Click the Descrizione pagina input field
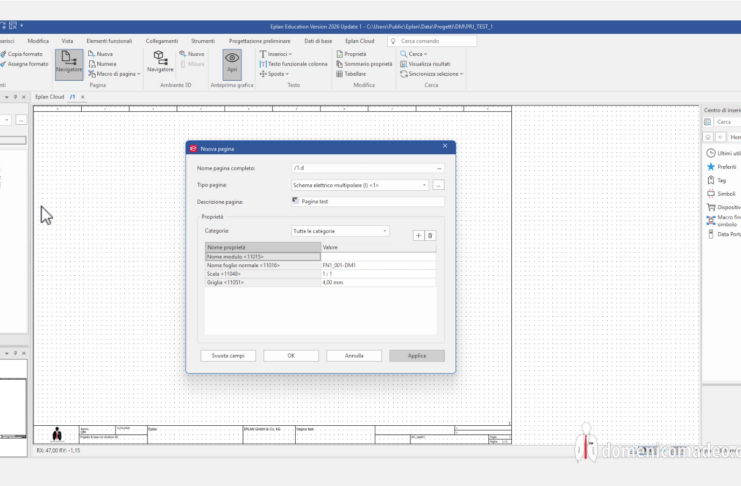Viewport: 741px width, 486px height. click(371, 201)
